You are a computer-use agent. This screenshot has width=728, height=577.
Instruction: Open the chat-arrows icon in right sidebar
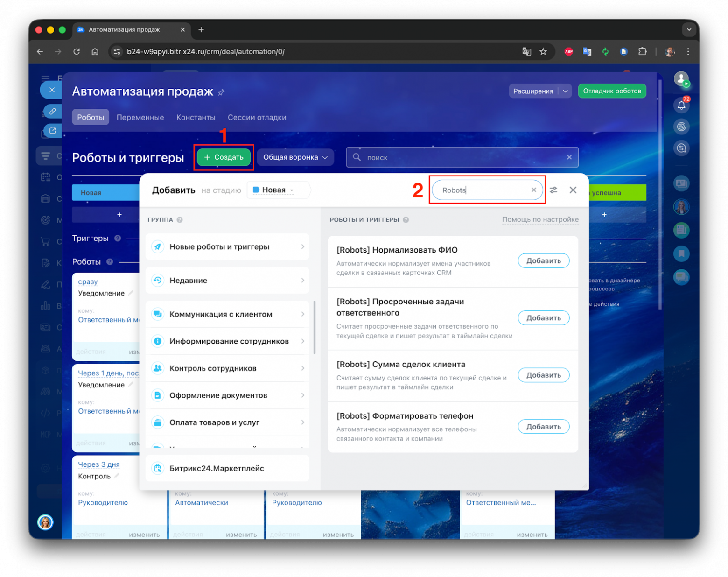coord(681,148)
